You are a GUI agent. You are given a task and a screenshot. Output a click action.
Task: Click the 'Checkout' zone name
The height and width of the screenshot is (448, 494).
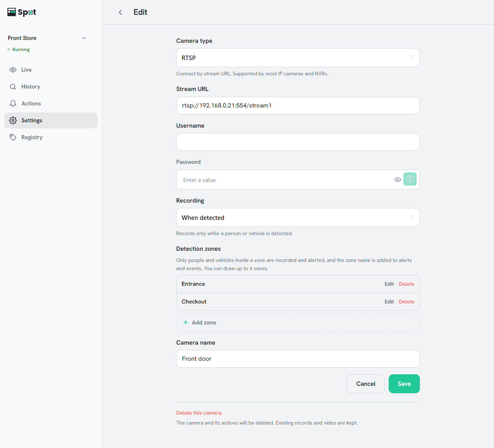pos(194,302)
